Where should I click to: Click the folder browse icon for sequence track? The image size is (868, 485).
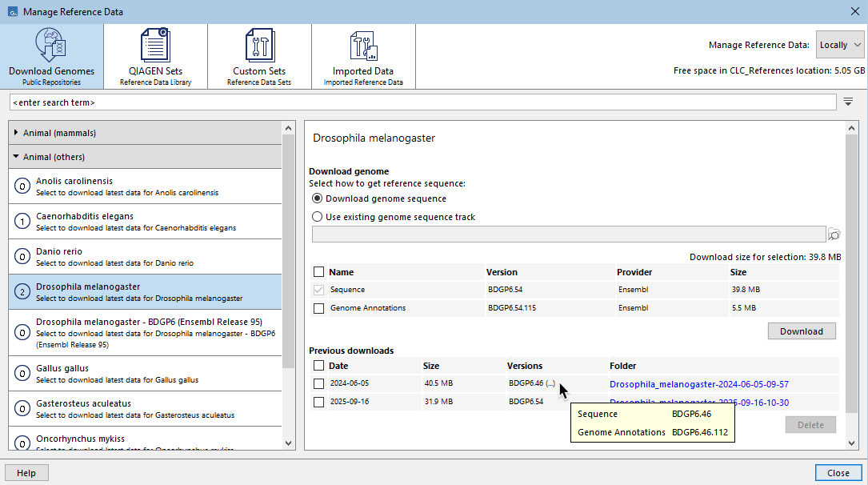[834, 234]
